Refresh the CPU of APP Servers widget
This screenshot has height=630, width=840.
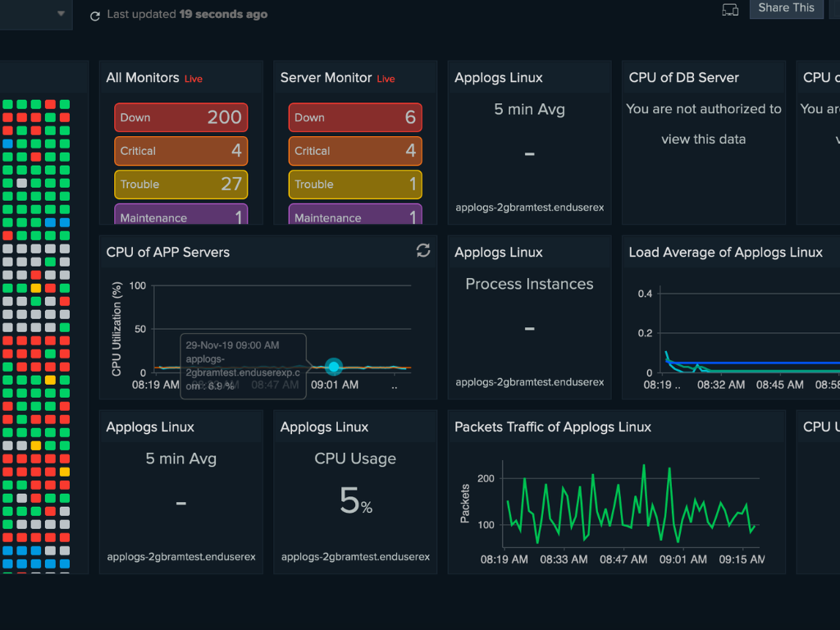[423, 251]
